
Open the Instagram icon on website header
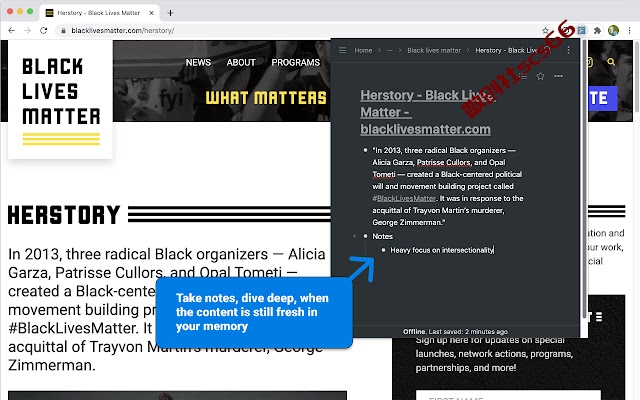[x=590, y=62]
